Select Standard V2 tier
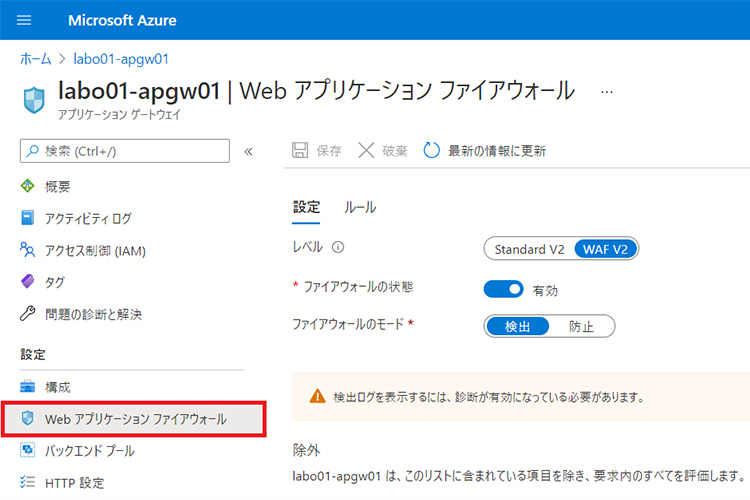Viewport: 750px width, 500px height. coord(529,249)
